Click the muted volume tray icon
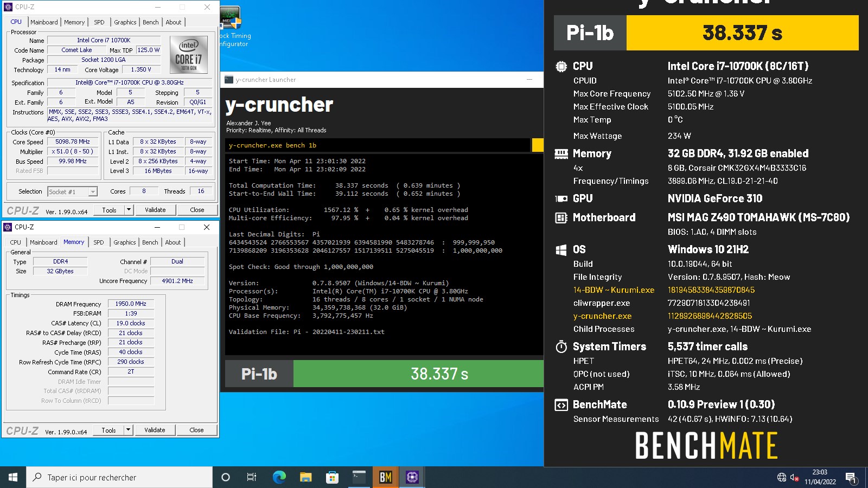 click(x=795, y=477)
